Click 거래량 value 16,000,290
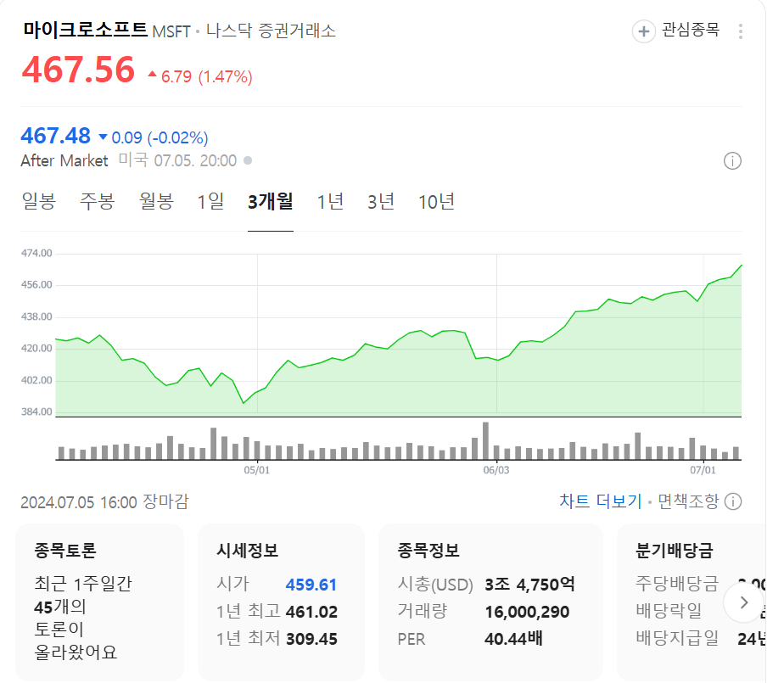784x683 pixels. pyautogui.click(x=527, y=612)
